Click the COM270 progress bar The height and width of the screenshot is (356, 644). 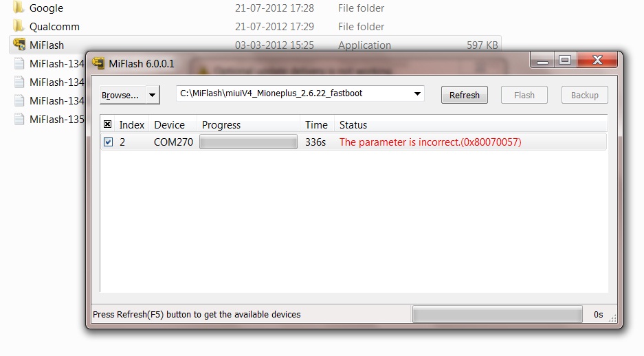point(249,142)
